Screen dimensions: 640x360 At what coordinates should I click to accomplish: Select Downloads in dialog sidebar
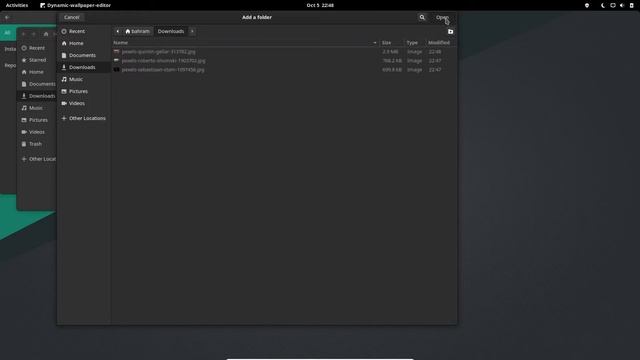point(84,67)
